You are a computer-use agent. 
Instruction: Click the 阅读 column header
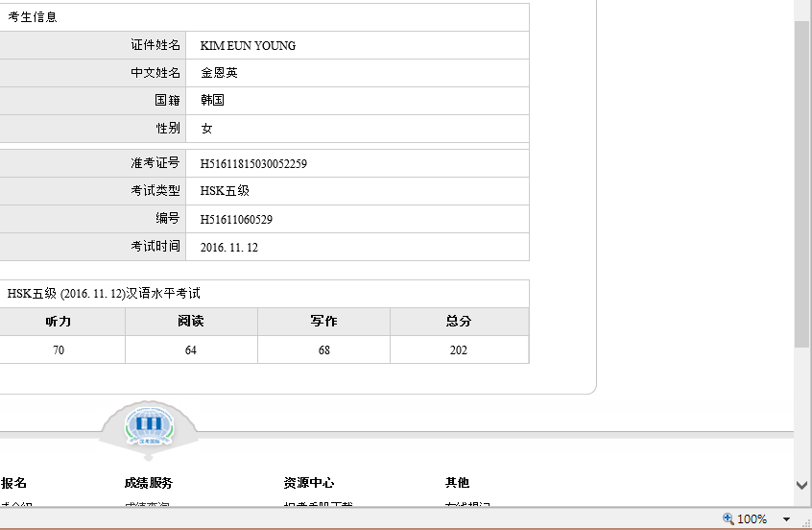coord(191,322)
